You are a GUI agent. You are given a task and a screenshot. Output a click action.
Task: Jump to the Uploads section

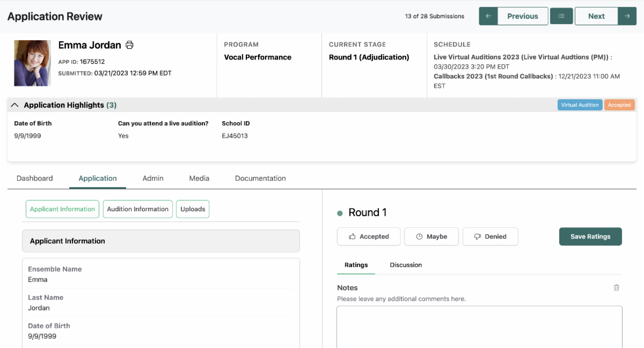(193, 209)
